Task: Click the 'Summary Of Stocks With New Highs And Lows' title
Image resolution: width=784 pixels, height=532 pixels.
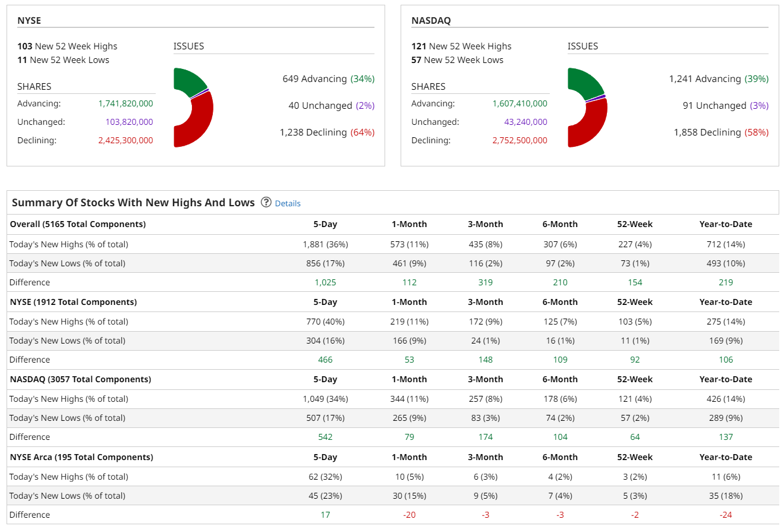Action: coord(133,203)
